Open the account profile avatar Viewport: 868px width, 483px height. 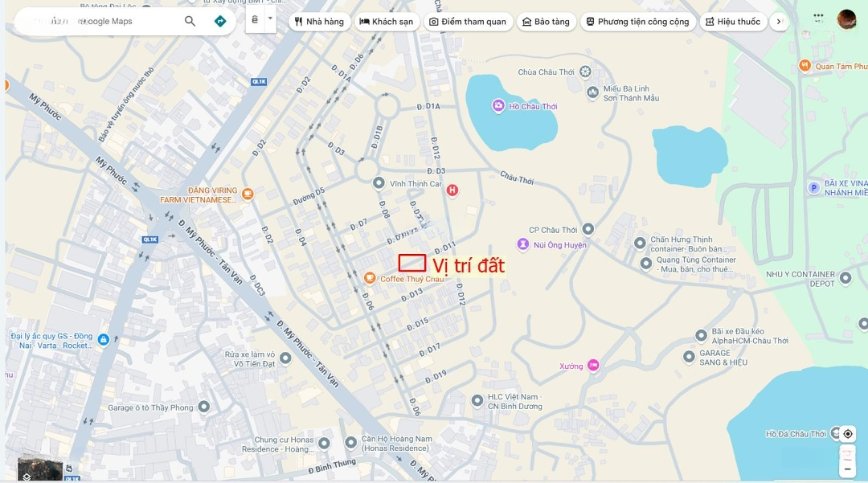tap(846, 19)
